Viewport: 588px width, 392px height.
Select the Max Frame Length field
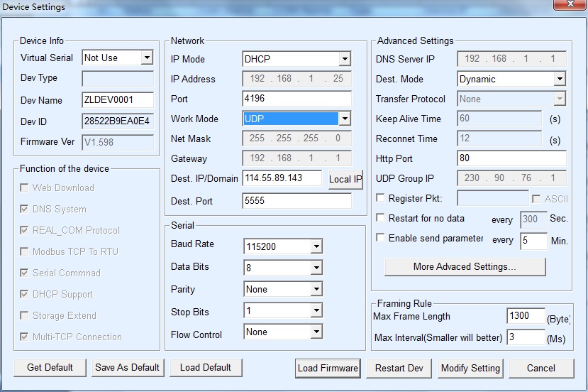526,316
